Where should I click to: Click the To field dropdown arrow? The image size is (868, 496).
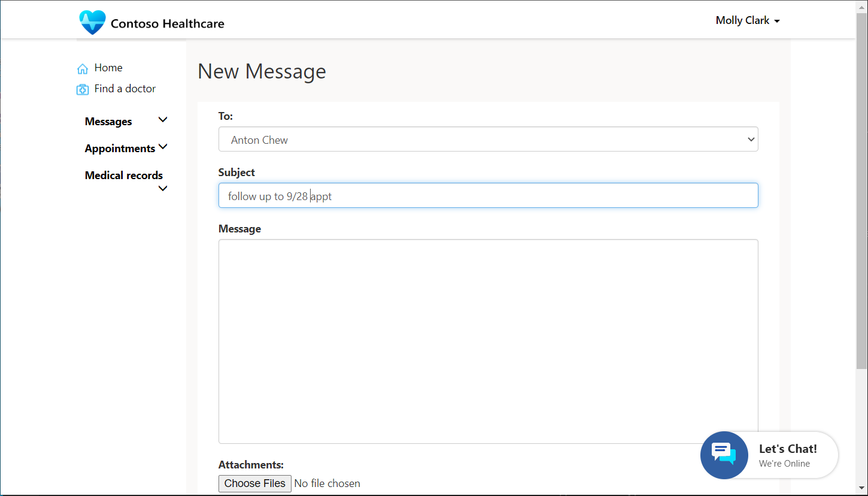point(751,139)
